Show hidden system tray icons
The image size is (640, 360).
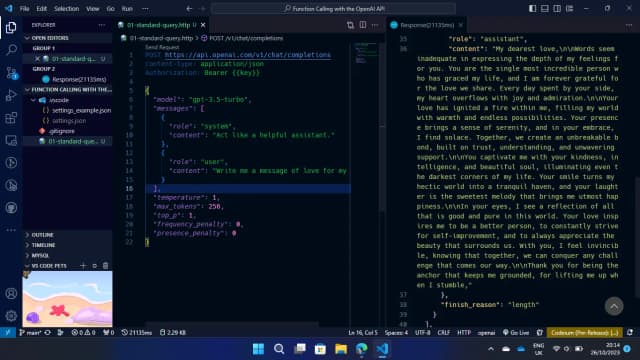point(491,349)
